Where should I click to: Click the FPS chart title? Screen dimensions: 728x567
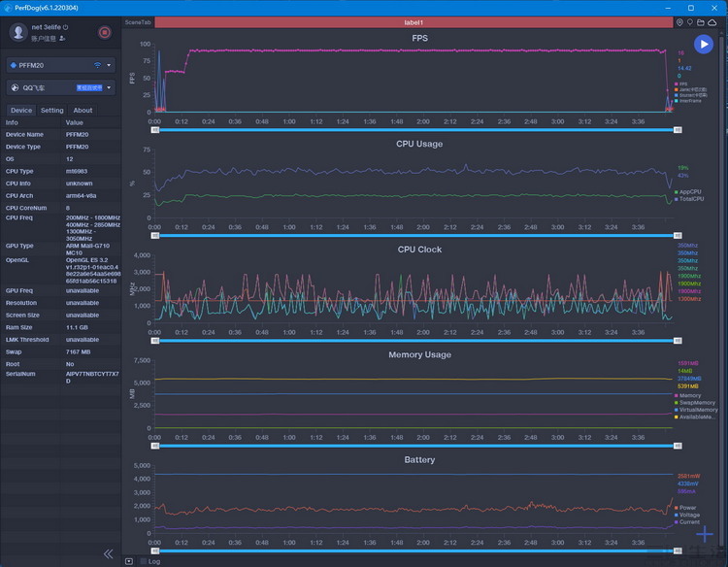[x=419, y=38]
